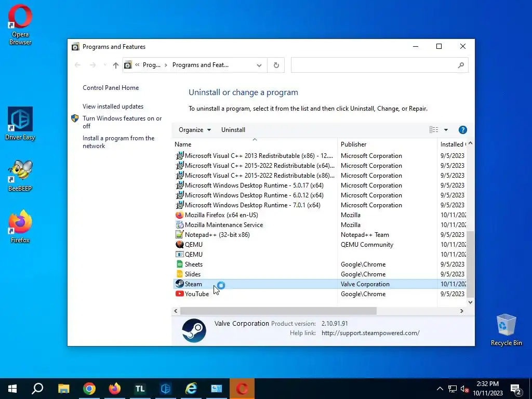
Task: Click the horizontal scrollbar left arrow
Action: (x=176, y=311)
